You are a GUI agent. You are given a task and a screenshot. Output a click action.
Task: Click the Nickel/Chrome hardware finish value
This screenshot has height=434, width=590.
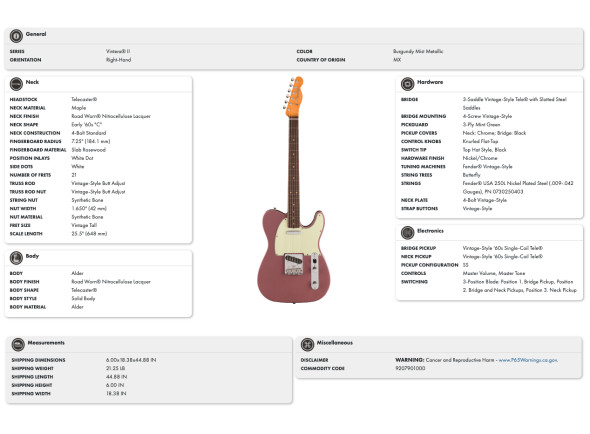pos(480,158)
